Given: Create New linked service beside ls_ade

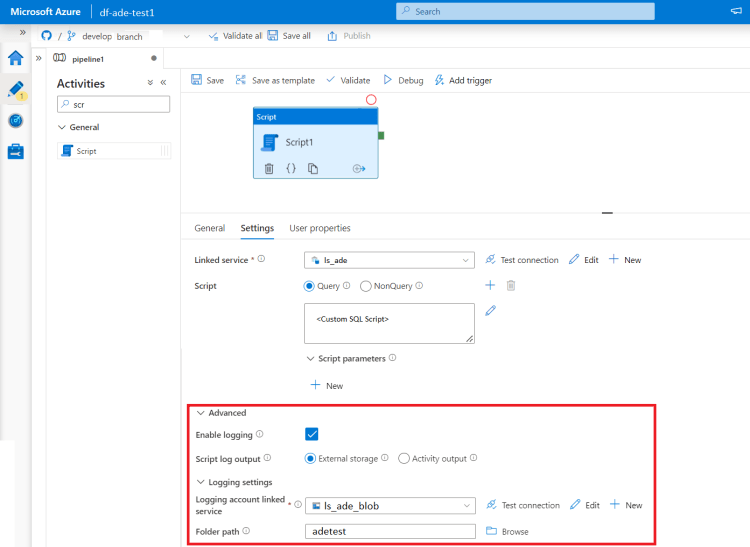Looking at the screenshot, I should (x=625, y=260).
